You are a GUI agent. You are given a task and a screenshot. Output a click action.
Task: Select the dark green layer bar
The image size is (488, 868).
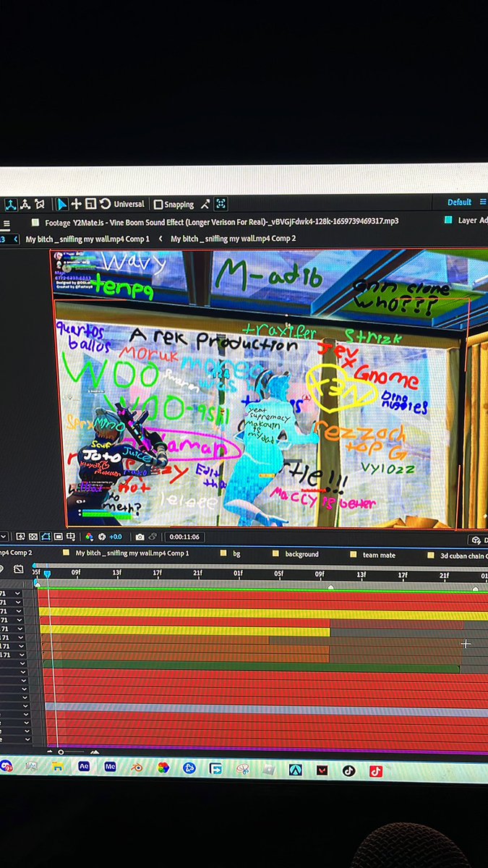pos(251,665)
